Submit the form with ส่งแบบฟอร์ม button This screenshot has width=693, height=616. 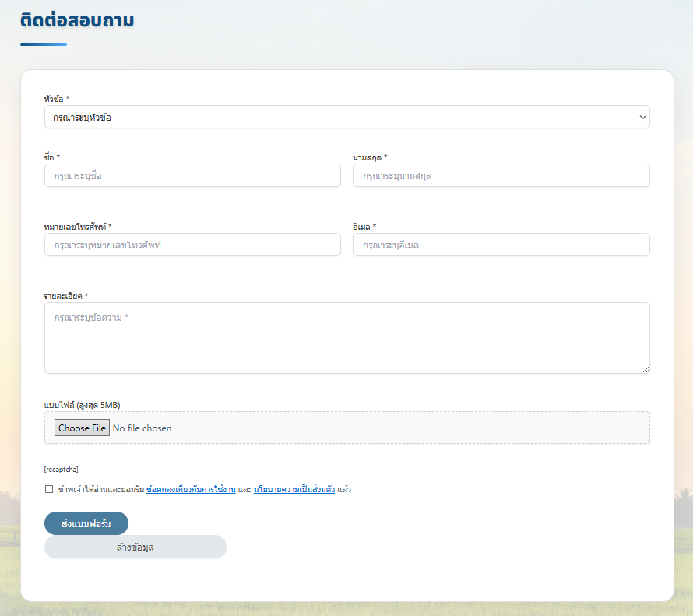point(86,523)
